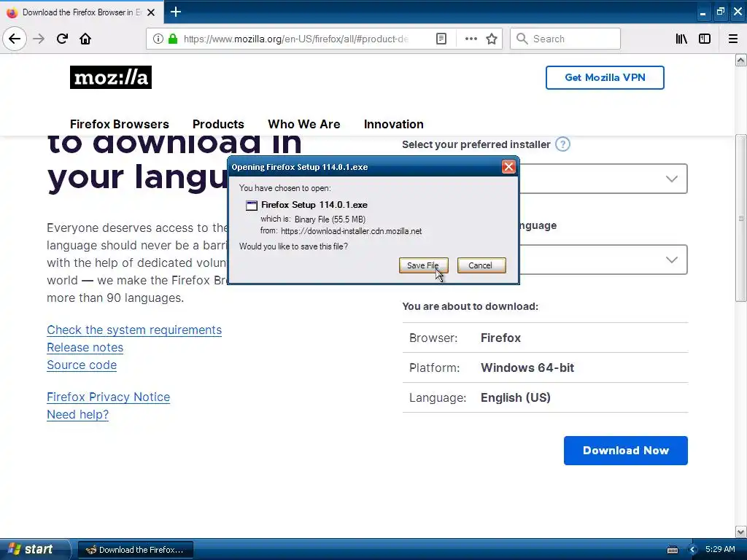
Task: Click the search magnifier icon
Action: pyautogui.click(x=522, y=39)
